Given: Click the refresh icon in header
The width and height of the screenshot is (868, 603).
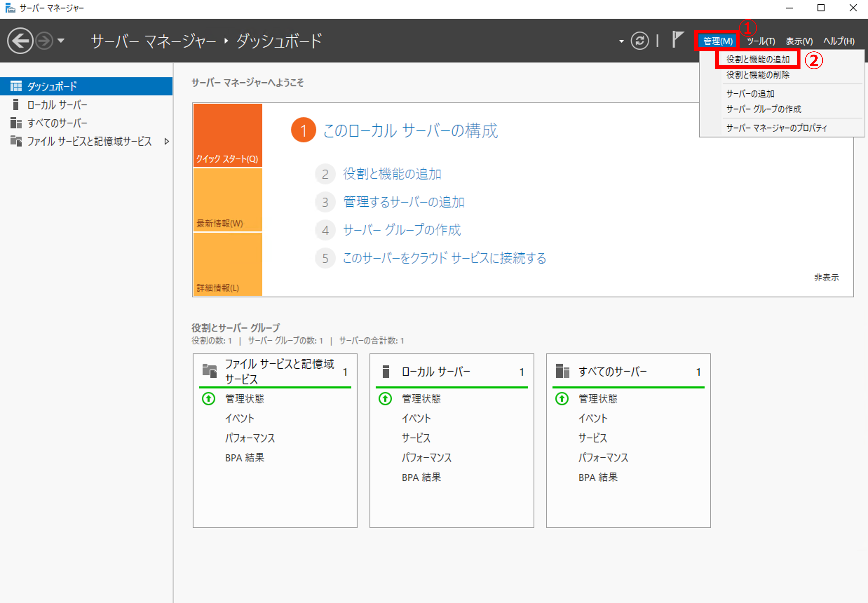Looking at the screenshot, I should pos(639,41).
